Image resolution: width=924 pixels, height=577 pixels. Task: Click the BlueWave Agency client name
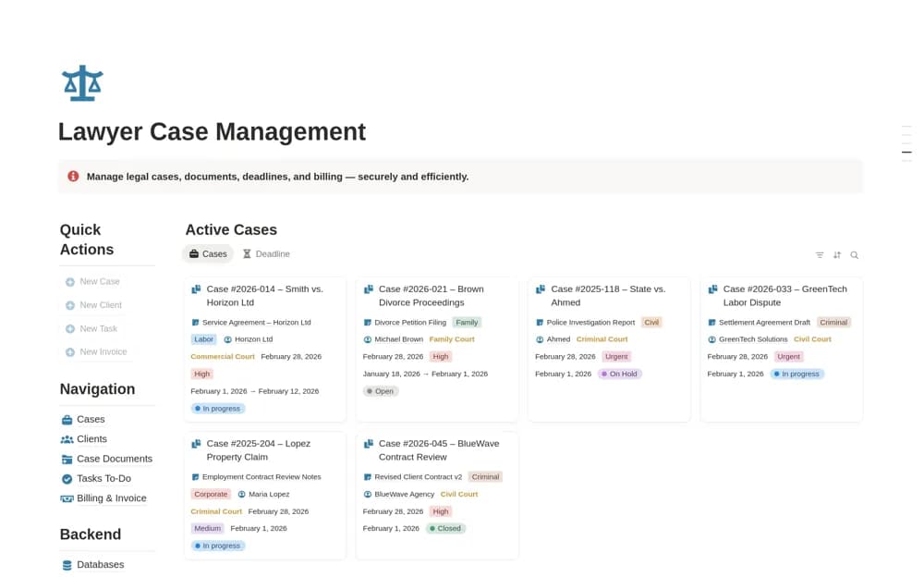(405, 495)
